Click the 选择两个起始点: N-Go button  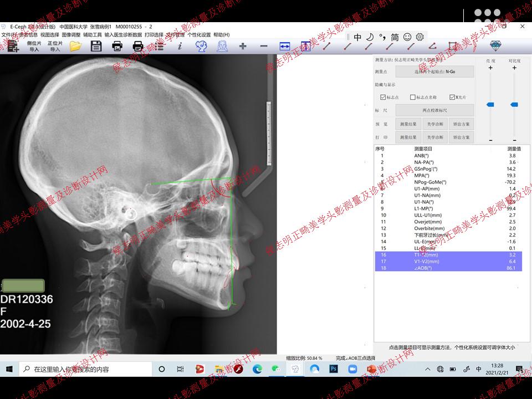click(434, 71)
